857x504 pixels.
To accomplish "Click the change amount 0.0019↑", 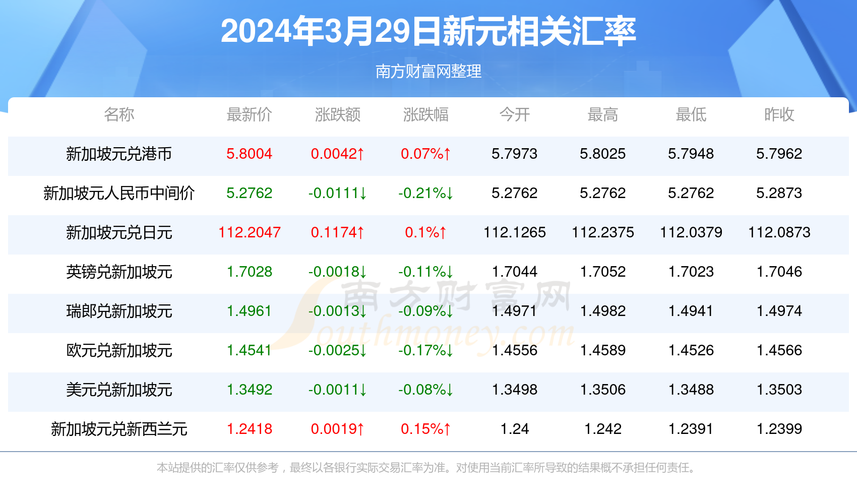I will coord(338,429).
